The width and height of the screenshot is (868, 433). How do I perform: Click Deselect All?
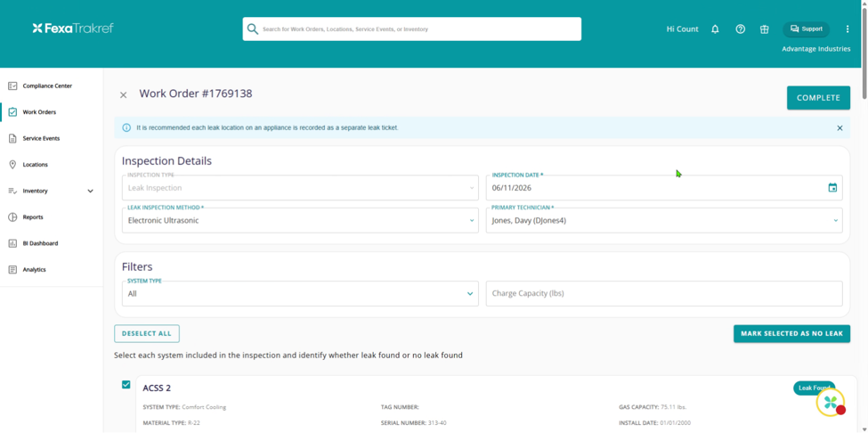click(147, 334)
